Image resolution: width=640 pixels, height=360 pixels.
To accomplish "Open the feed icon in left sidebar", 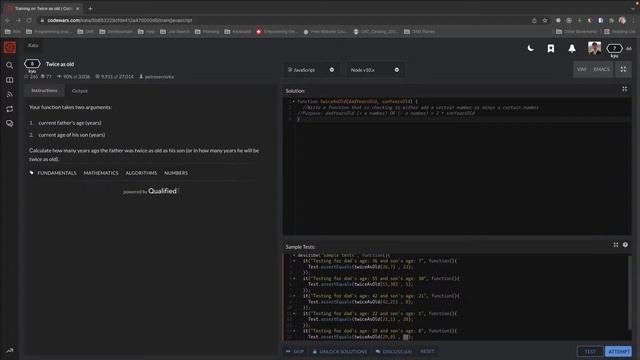I will tap(9, 94).
